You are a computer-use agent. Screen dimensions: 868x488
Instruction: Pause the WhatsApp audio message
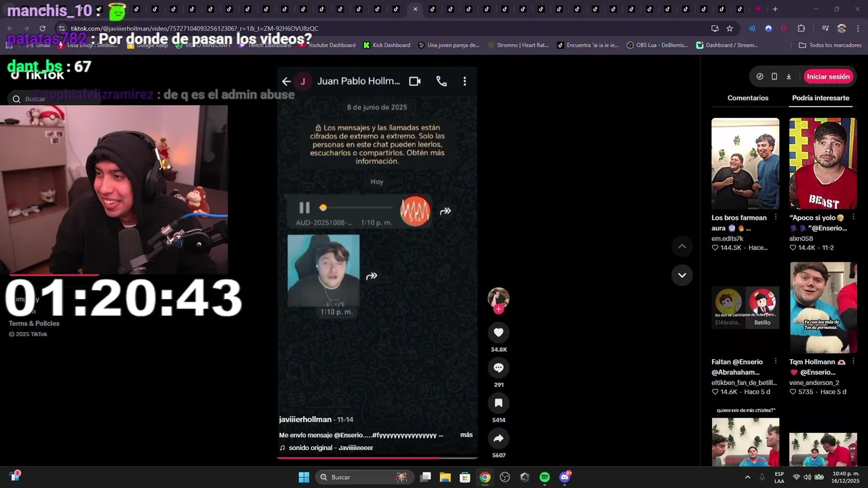(x=304, y=208)
